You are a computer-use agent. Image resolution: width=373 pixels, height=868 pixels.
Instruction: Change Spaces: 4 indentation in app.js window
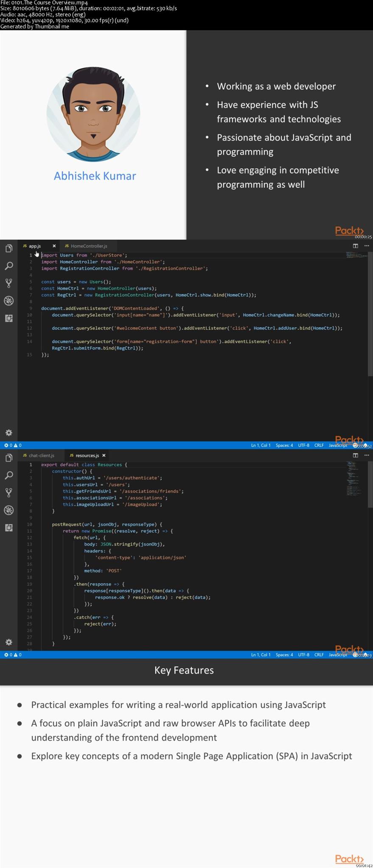pyautogui.click(x=284, y=445)
